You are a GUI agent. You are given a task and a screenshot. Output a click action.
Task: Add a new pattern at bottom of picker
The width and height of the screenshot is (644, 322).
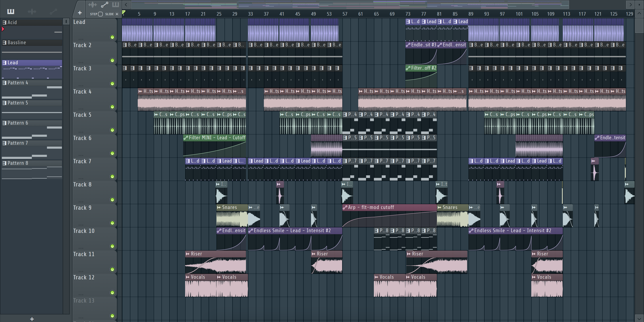32,319
